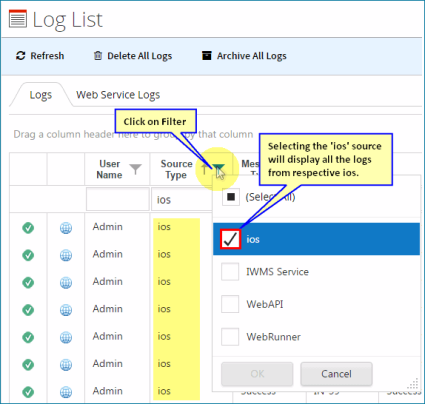This screenshot has width=425, height=404.
Task: Click the User Name filter text box
Action: [x=118, y=199]
